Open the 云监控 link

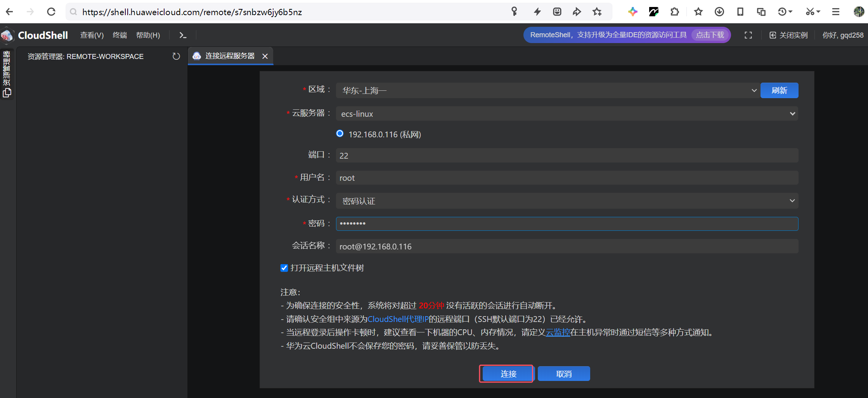558,332
